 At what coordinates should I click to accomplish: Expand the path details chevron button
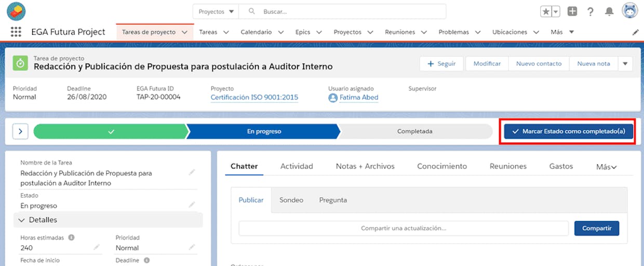[x=20, y=131]
